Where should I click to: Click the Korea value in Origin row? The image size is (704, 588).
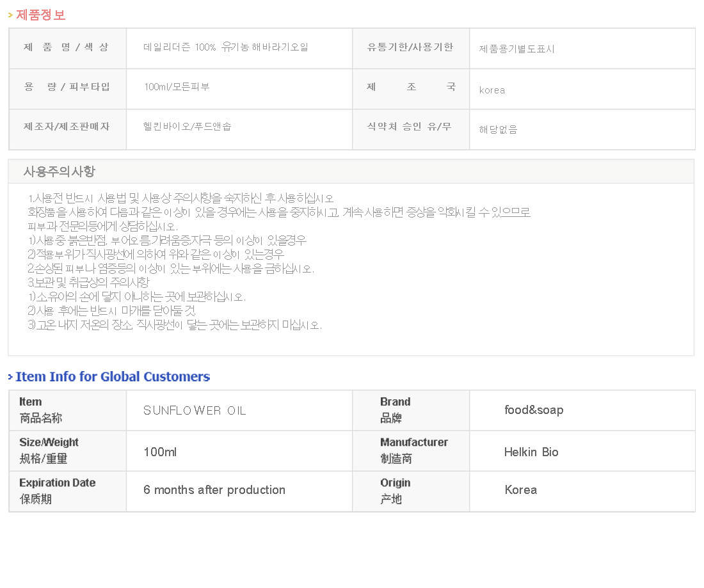pyautogui.click(x=521, y=490)
